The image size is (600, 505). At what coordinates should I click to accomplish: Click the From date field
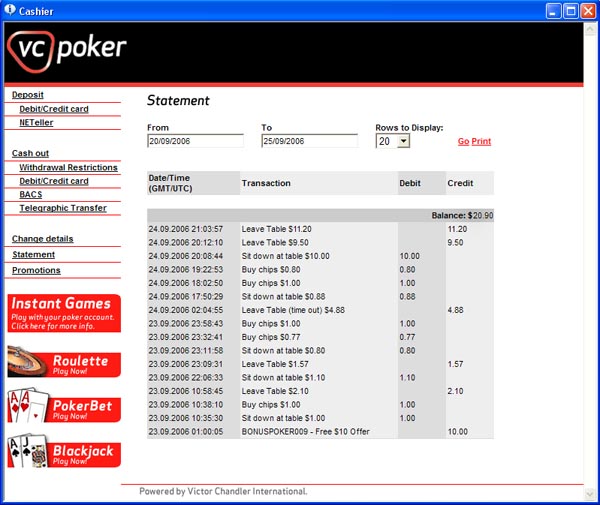click(x=195, y=141)
